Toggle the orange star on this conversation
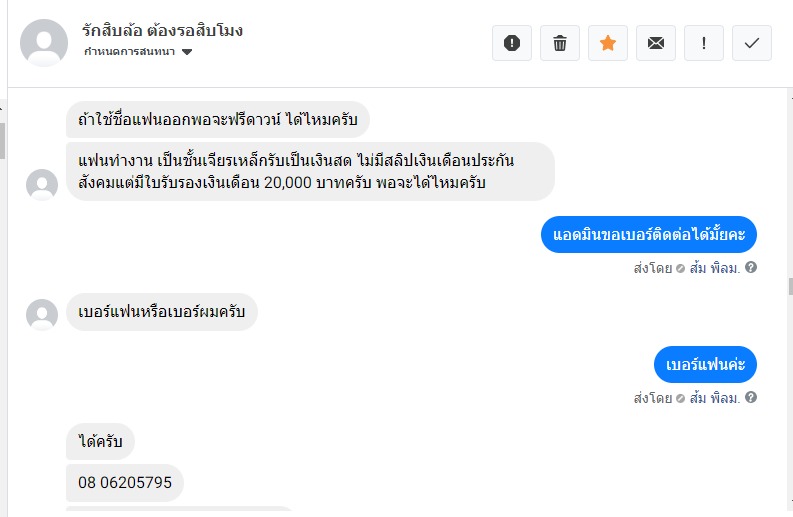The image size is (793, 517). pos(608,43)
